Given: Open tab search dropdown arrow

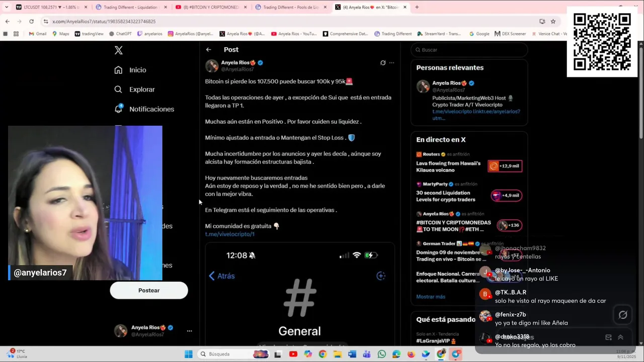Looking at the screenshot, I should click(x=7, y=7).
